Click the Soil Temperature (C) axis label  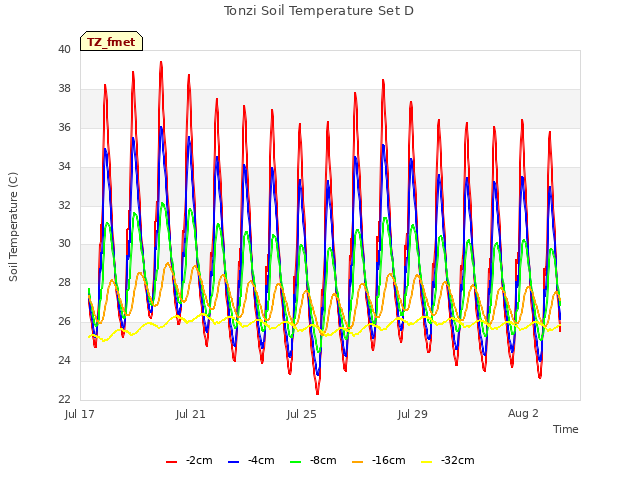point(13,227)
